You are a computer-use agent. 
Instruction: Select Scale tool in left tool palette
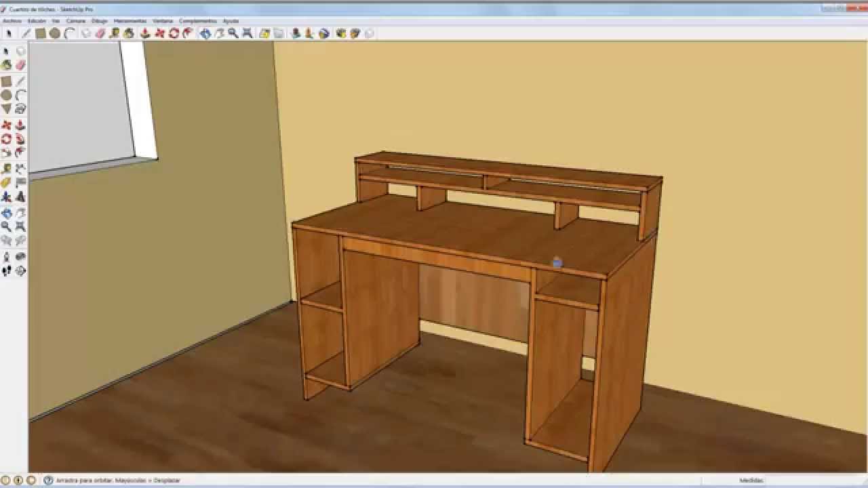coord(6,152)
